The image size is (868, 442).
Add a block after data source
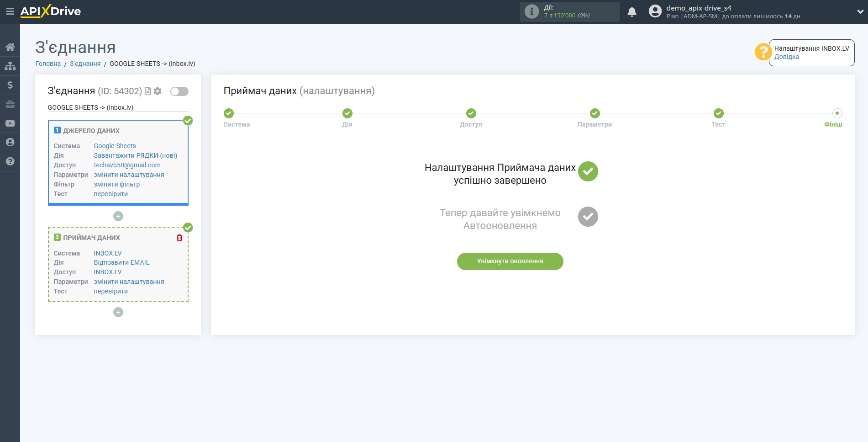pyautogui.click(x=118, y=216)
